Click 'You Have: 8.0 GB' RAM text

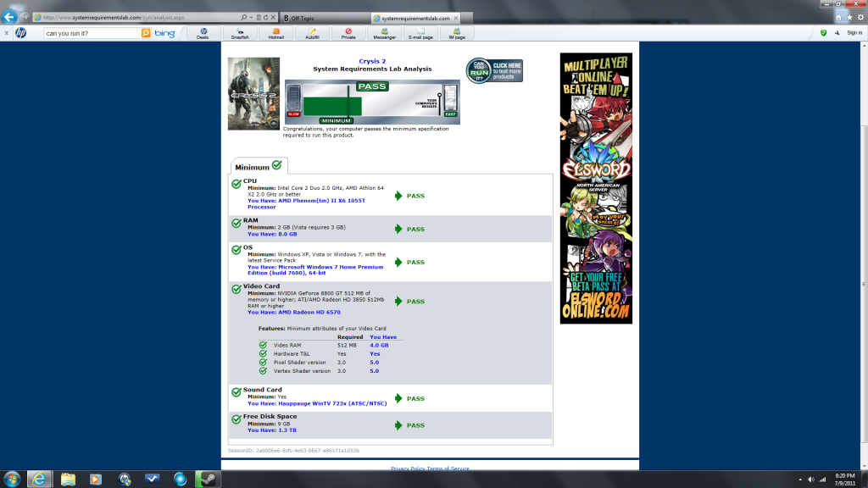tap(272, 234)
